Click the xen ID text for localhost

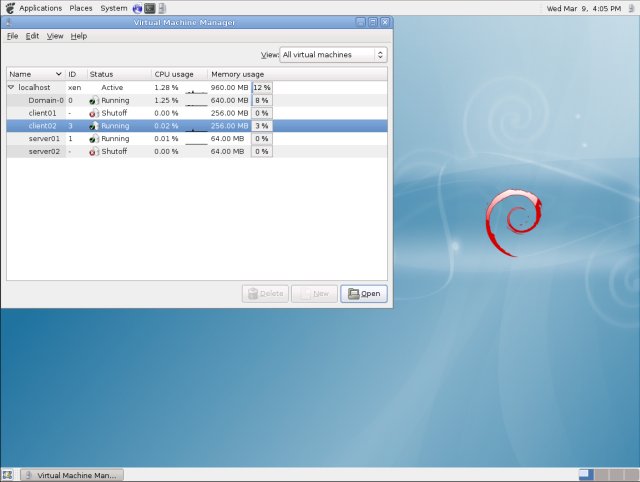[75, 88]
